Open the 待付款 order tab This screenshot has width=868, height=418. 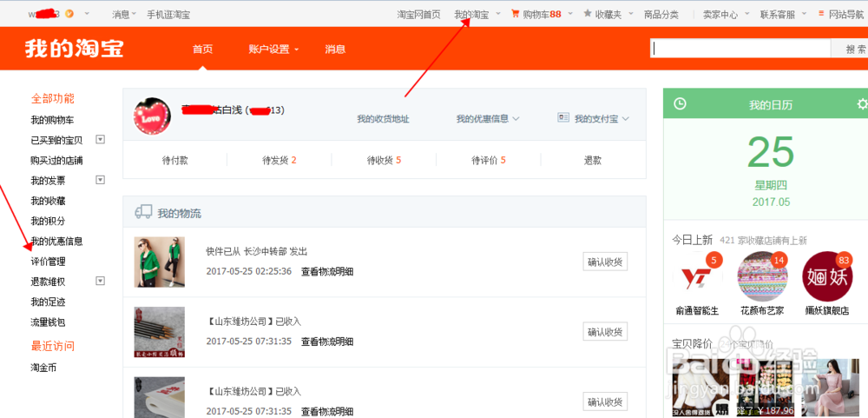pos(175,160)
